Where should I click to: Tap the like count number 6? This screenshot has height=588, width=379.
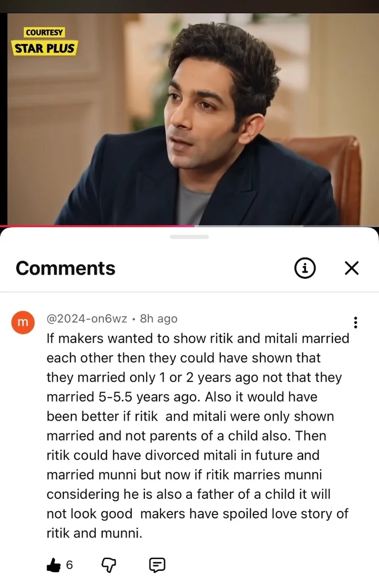(x=70, y=565)
